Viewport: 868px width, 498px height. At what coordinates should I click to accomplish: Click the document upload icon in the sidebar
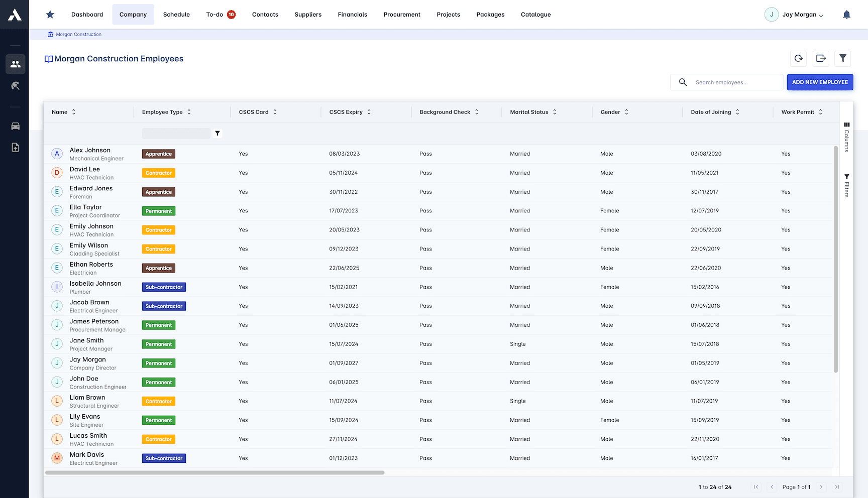15,147
